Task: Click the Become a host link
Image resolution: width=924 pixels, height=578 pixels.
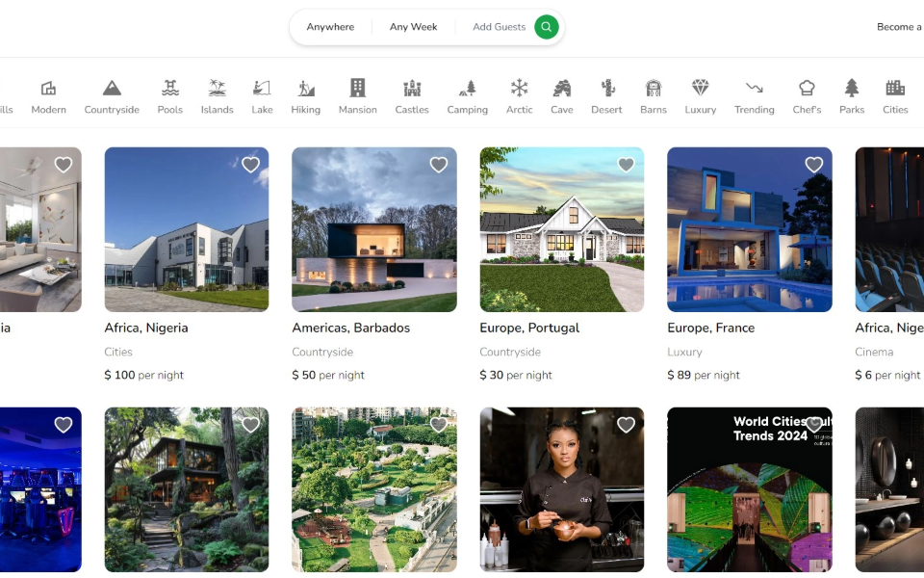Action: [x=899, y=27]
